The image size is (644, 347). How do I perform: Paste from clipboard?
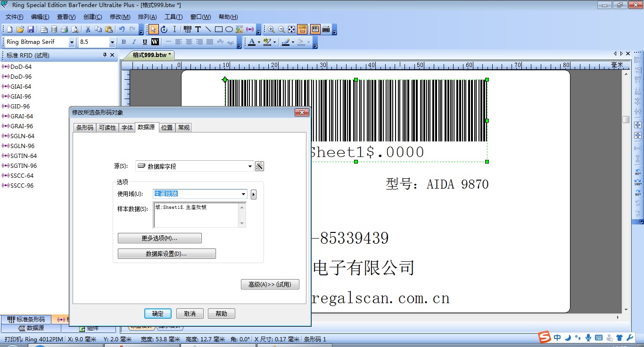109,29
